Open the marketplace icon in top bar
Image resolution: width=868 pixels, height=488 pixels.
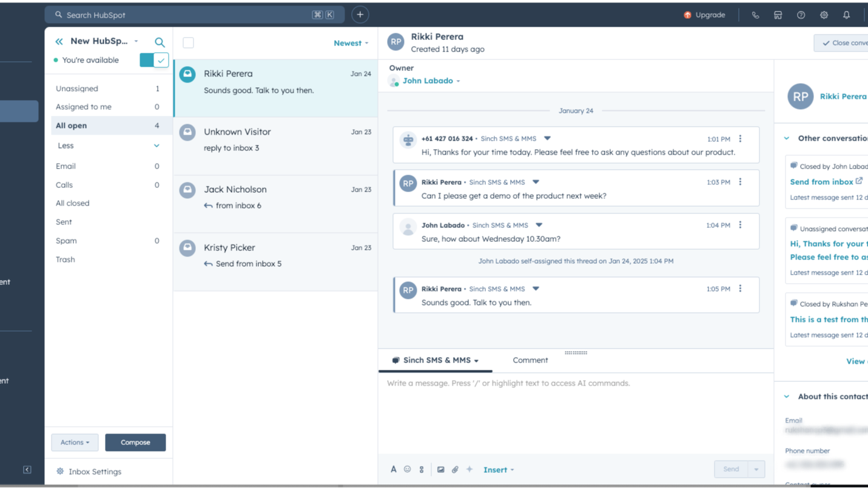778,15
